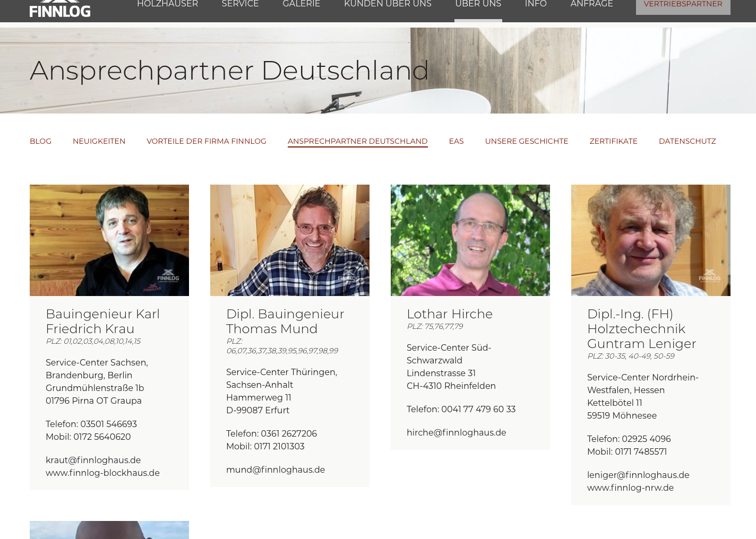Click email kraut@finnloghaus.de
Image resolution: width=756 pixels, height=539 pixels.
(93, 460)
